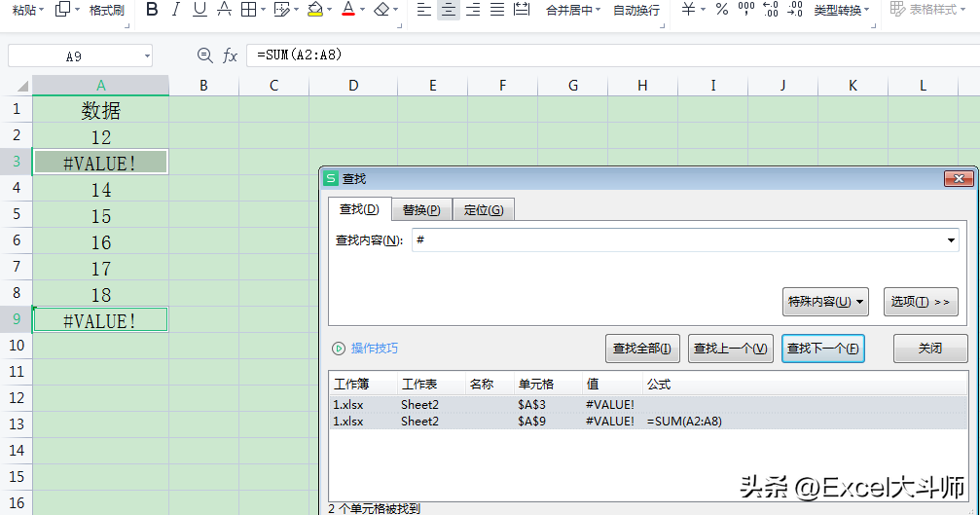Image resolution: width=980 pixels, height=515 pixels.
Task: Increase decimal places
Action: [x=771, y=10]
